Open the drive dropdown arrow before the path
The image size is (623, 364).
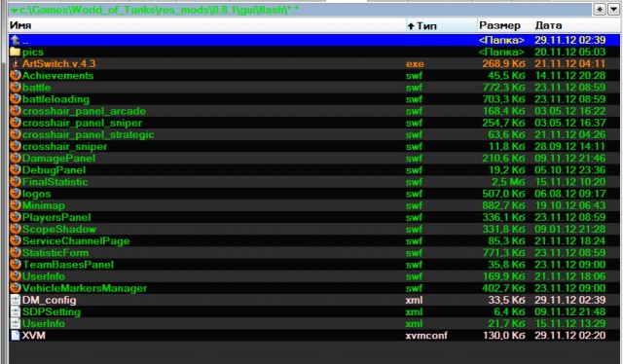[x=15, y=11]
